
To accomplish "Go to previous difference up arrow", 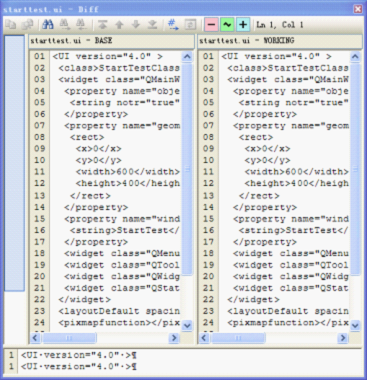I will (119, 25).
